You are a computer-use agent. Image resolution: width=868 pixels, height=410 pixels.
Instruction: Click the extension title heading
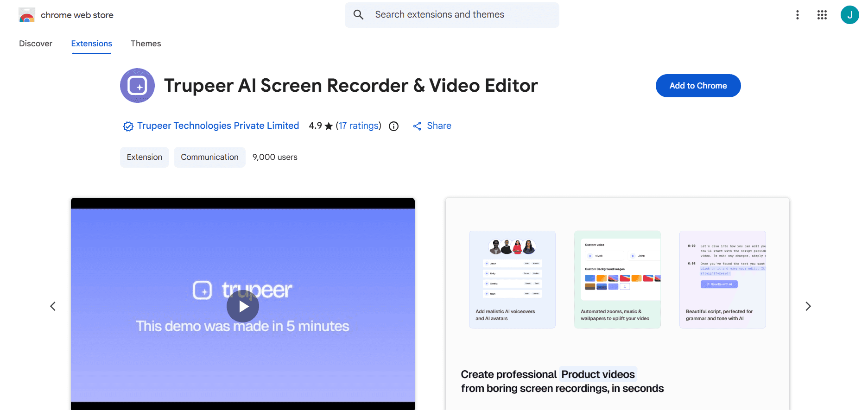[351, 86]
